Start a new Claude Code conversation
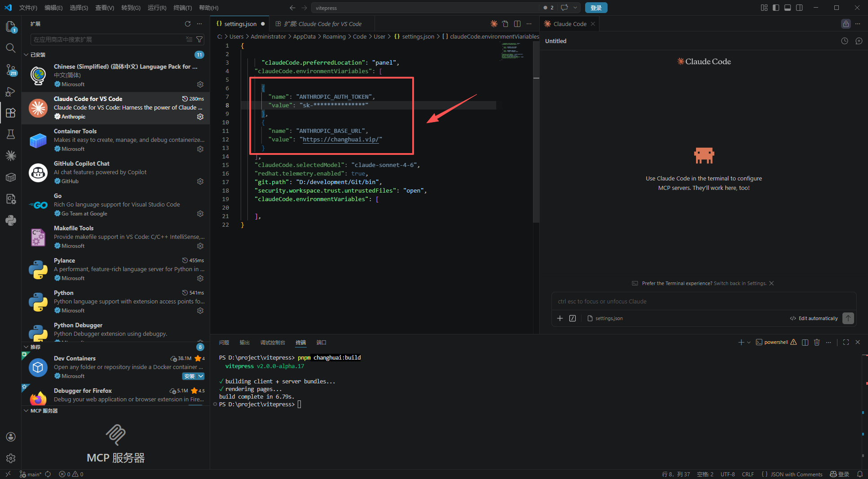The image size is (868, 479). click(859, 41)
